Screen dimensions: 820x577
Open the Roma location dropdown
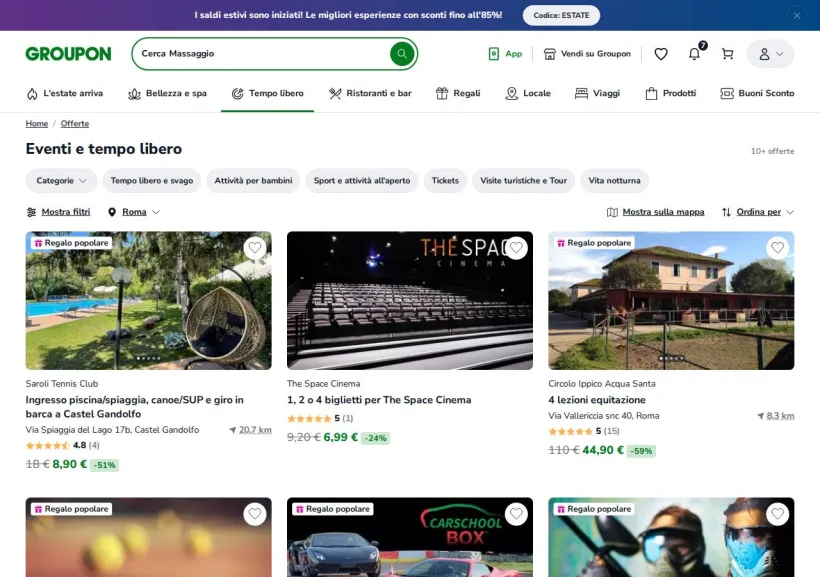(134, 212)
